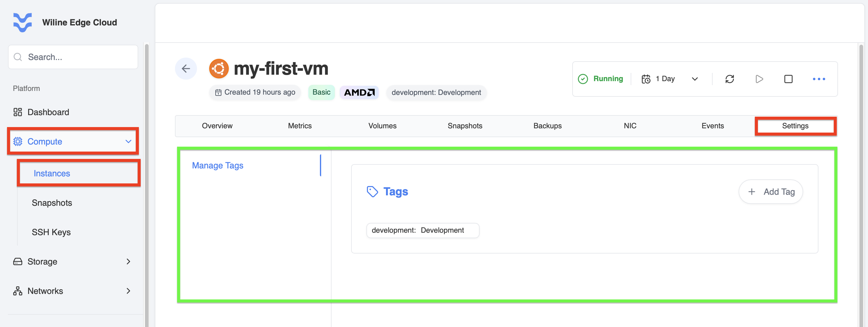Click the my-first-vm instance title
The width and height of the screenshot is (868, 327).
[281, 69]
